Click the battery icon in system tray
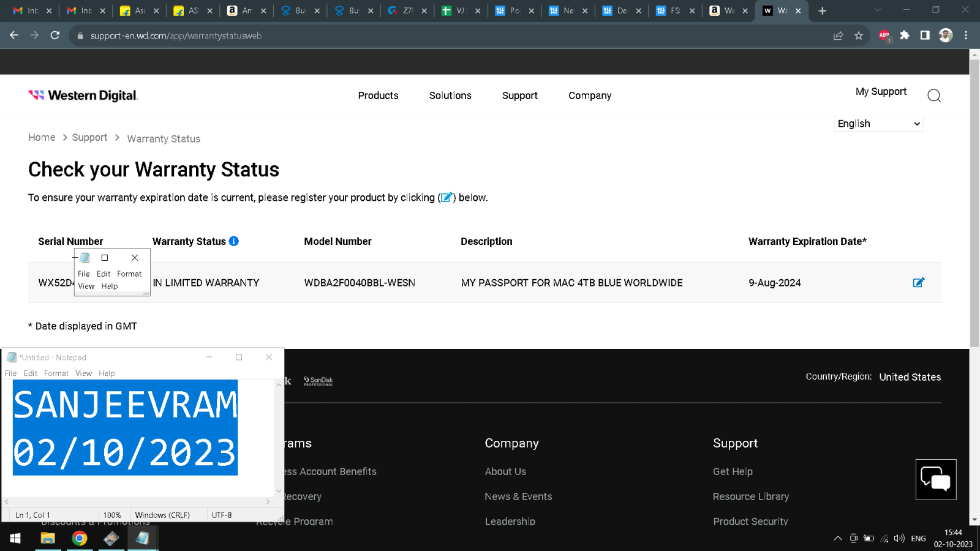The image size is (980, 551). (x=869, y=538)
